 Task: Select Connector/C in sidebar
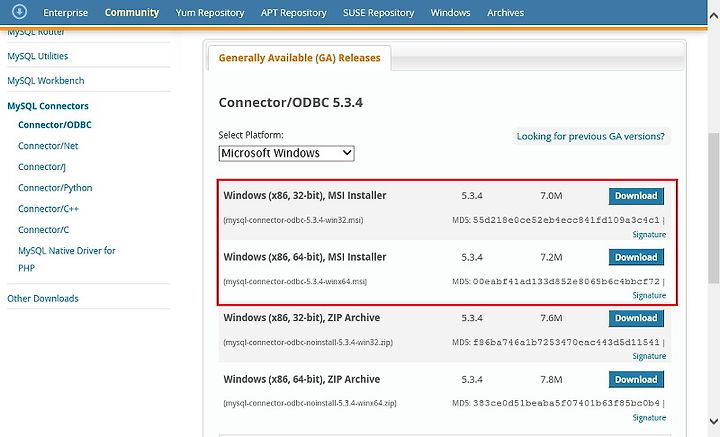(x=44, y=230)
